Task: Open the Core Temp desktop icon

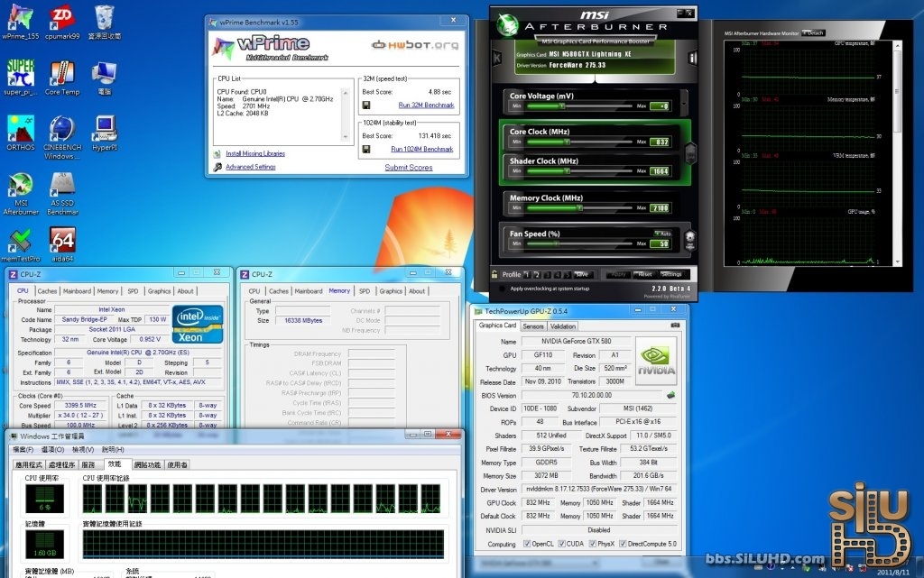Action: (x=61, y=74)
